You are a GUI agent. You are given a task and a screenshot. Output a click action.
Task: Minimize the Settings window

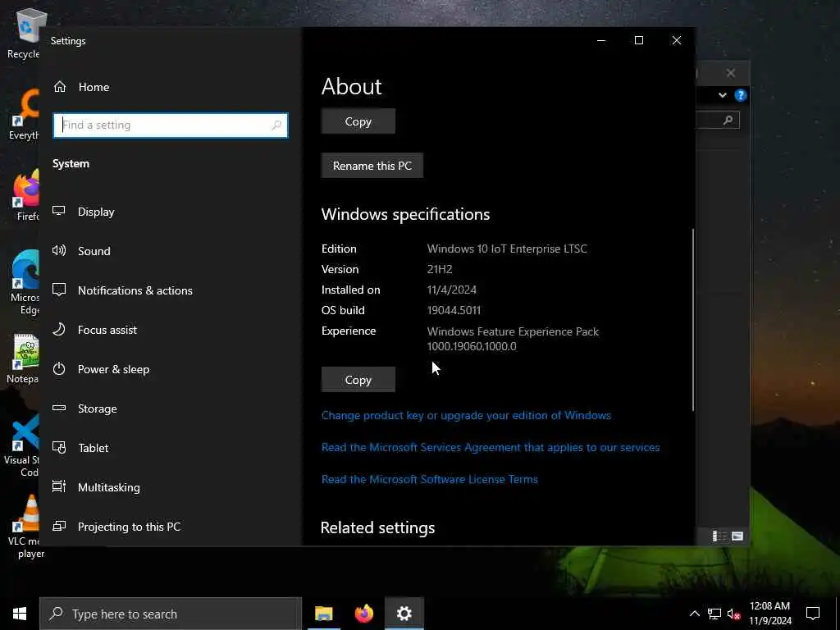[x=601, y=41]
